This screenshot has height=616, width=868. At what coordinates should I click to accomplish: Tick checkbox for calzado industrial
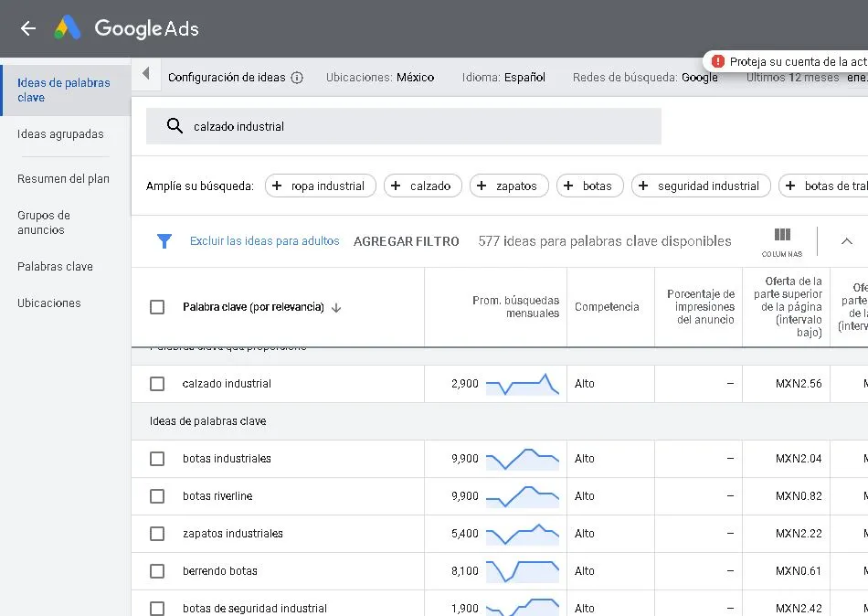(x=157, y=383)
